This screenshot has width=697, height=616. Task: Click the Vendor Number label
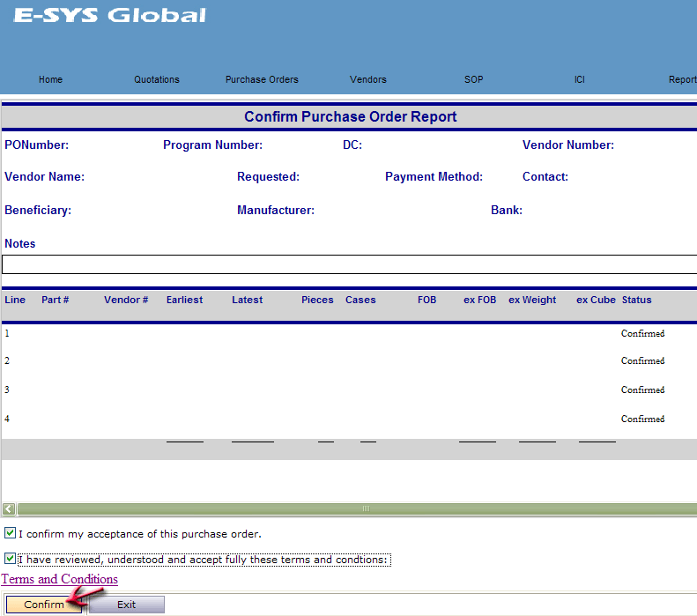[568, 145]
